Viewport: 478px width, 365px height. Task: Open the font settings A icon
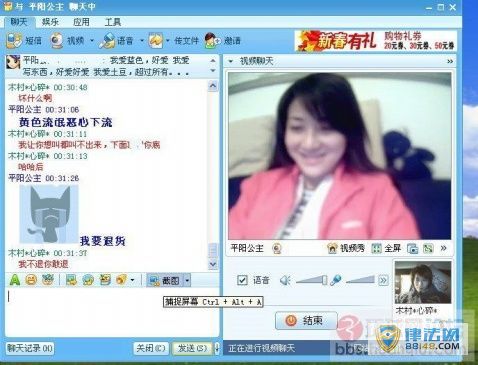tap(14, 280)
